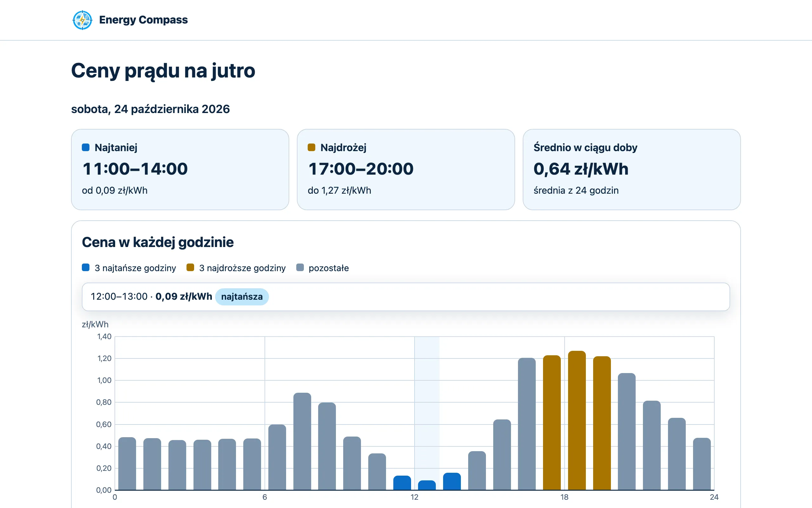The width and height of the screenshot is (812, 508).
Task: Click the 'Ceny prądu na jutro' title
Action: (163, 71)
